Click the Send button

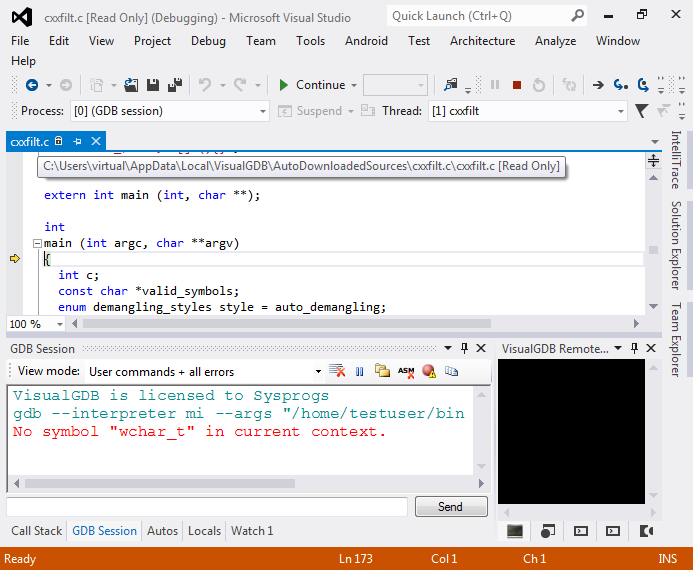pos(451,506)
